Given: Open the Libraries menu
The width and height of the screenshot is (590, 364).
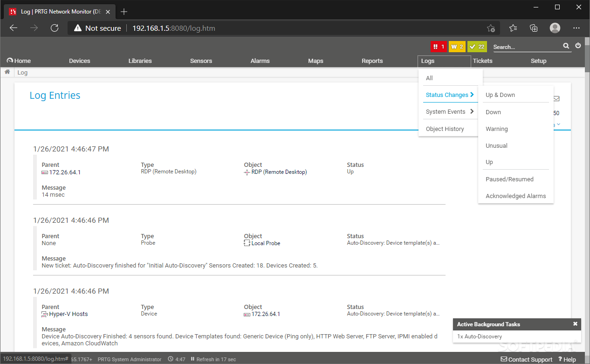Looking at the screenshot, I should (x=140, y=61).
